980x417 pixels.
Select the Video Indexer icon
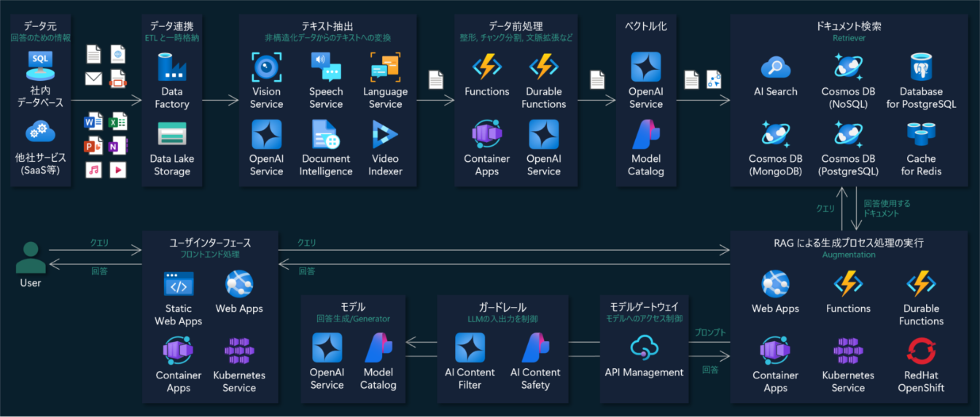(x=385, y=134)
